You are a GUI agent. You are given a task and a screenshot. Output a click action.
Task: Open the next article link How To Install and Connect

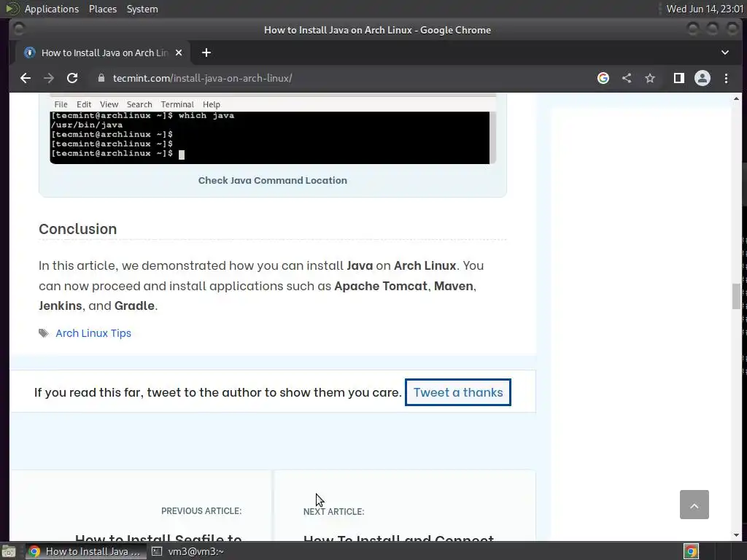pos(398,539)
